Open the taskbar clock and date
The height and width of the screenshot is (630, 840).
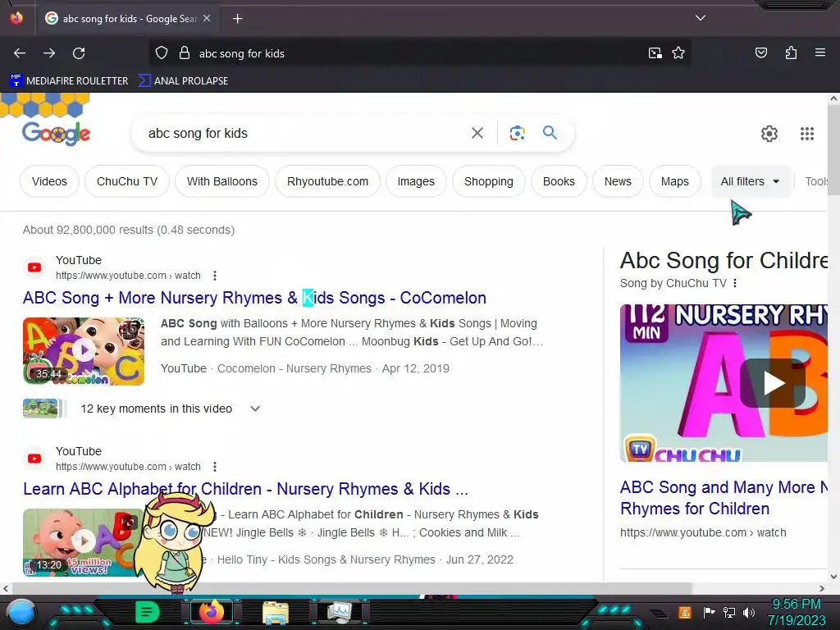click(x=797, y=612)
